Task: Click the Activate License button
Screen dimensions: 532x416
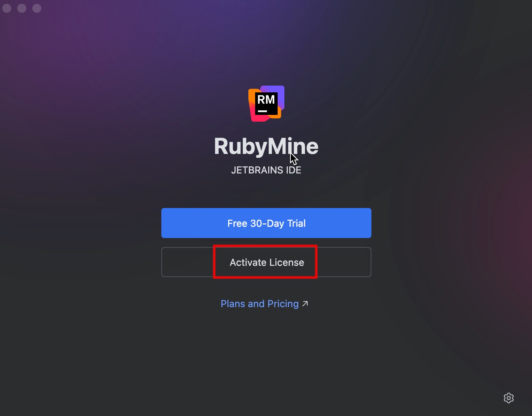Action: (266, 262)
